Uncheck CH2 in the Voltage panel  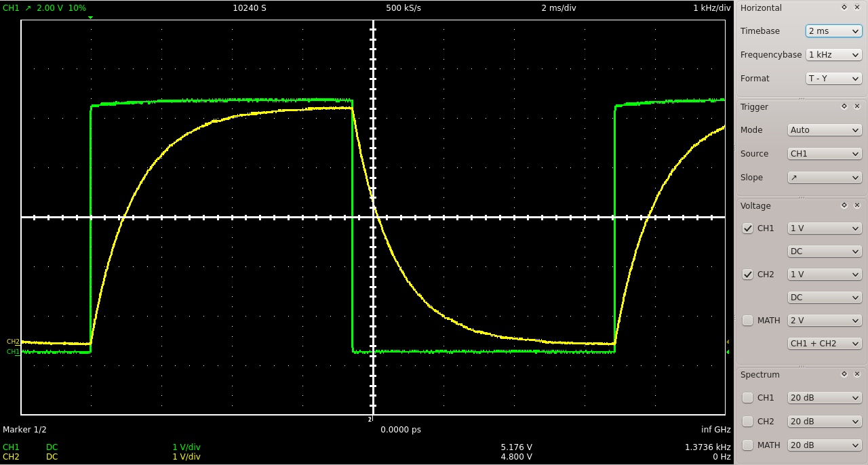click(x=748, y=275)
